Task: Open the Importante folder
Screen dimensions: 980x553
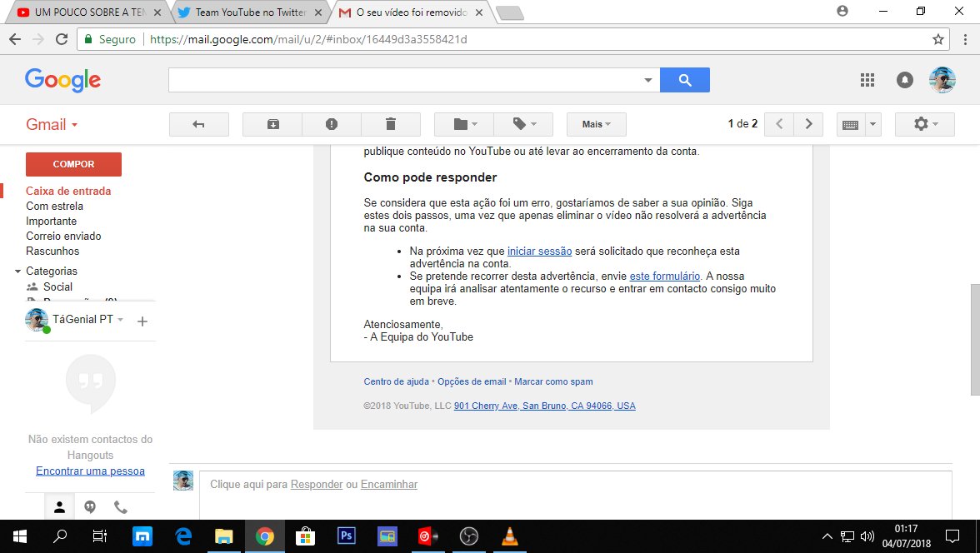Action: [x=52, y=222]
